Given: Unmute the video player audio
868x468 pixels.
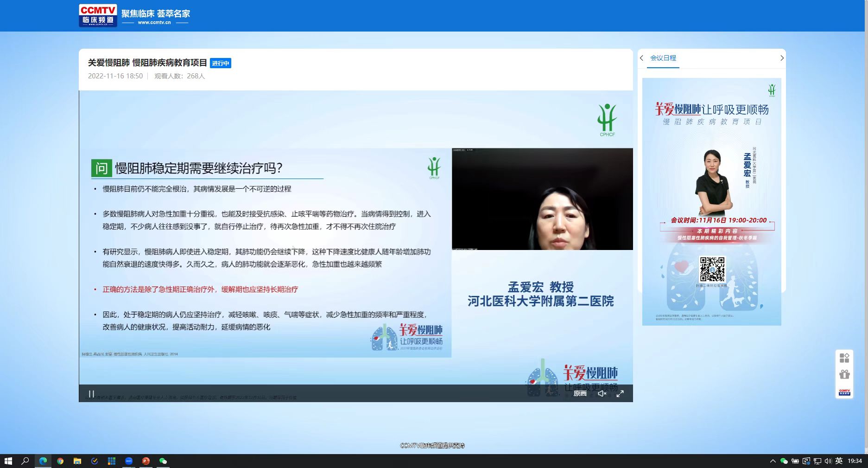Looking at the screenshot, I should [x=602, y=393].
